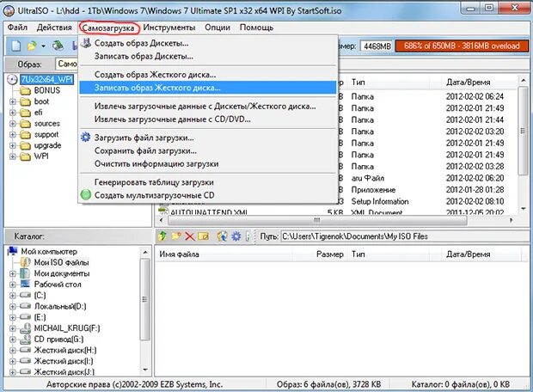Sort local list by Имя файла column

[x=223, y=254]
